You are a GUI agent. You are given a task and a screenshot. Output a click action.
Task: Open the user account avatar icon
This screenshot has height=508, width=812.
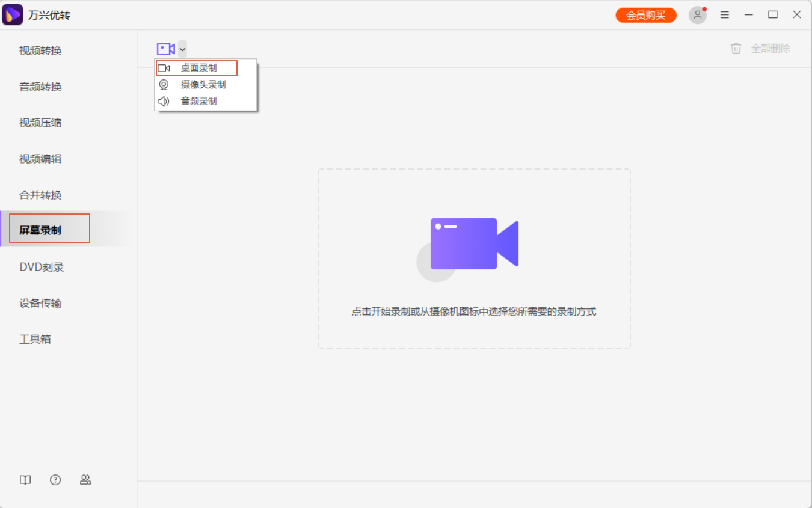697,14
